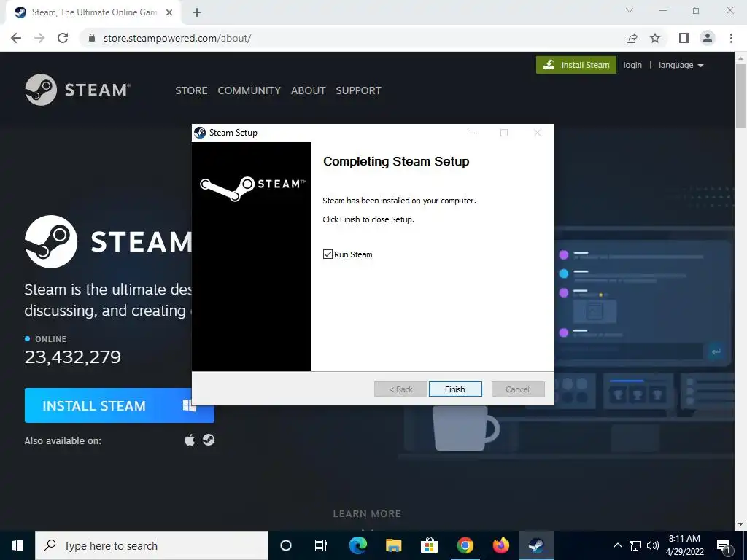Click the LEARN MORE link
The height and width of the screenshot is (560, 747).
pos(367,514)
